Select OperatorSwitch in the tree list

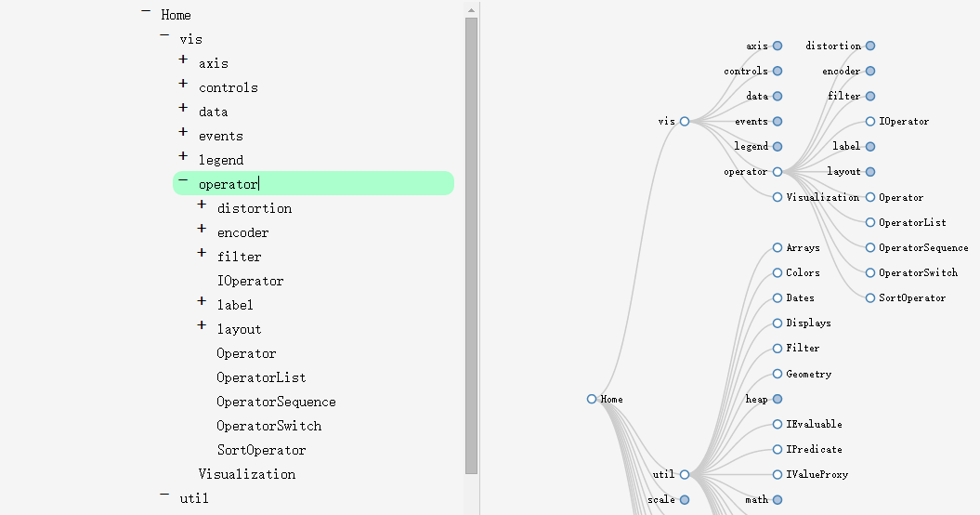(x=268, y=426)
